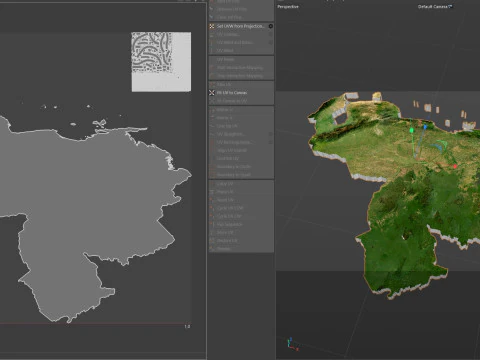The width and height of the screenshot is (480, 360).
Task: Open options gear for UV Rectangularize
Action: click(x=271, y=142)
